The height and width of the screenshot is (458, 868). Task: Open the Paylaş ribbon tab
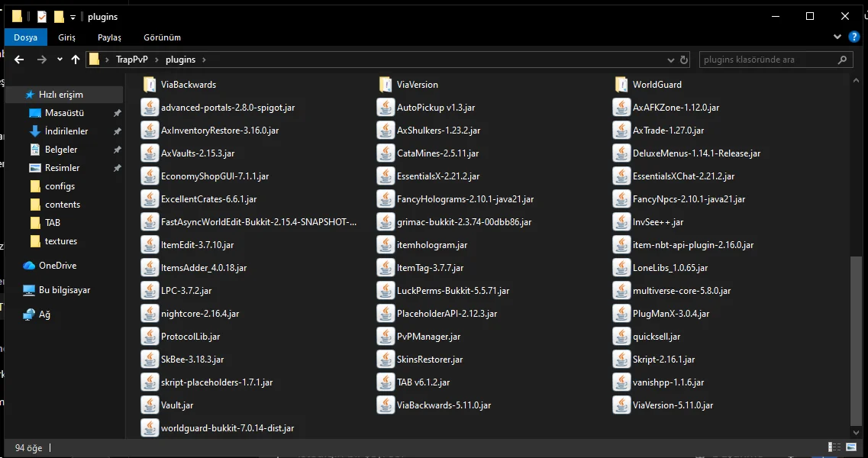(109, 37)
